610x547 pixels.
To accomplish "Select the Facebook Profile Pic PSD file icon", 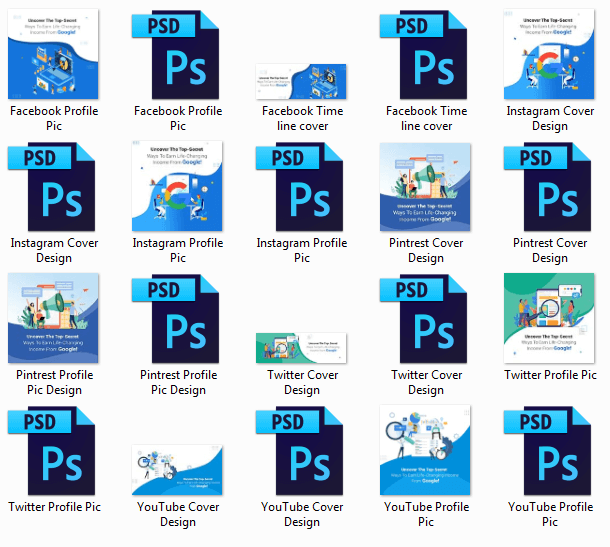I will (175, 54).
